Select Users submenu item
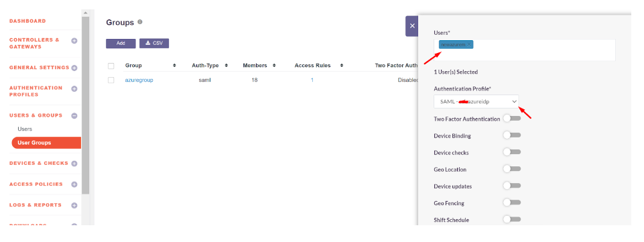 pos(25,129)
